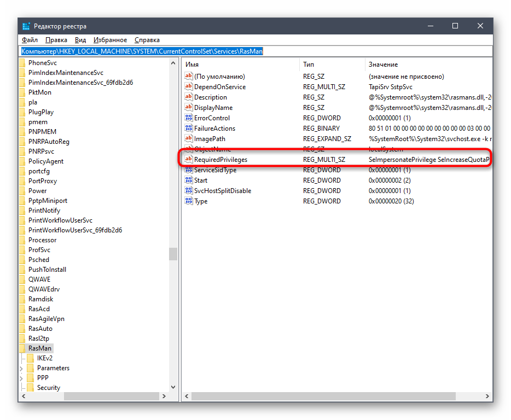Select the FailureActions binary value icon

[189, 129]
